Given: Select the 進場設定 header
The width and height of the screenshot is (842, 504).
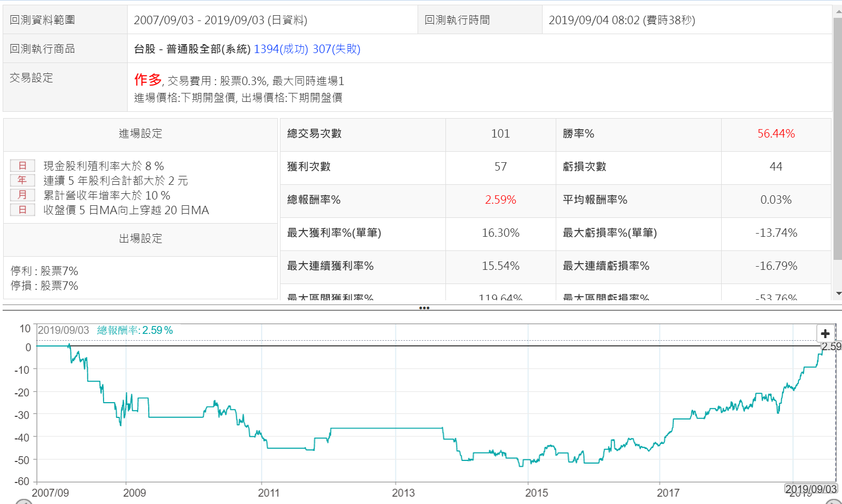Looking at the screenshot, I should pos(140,134).
